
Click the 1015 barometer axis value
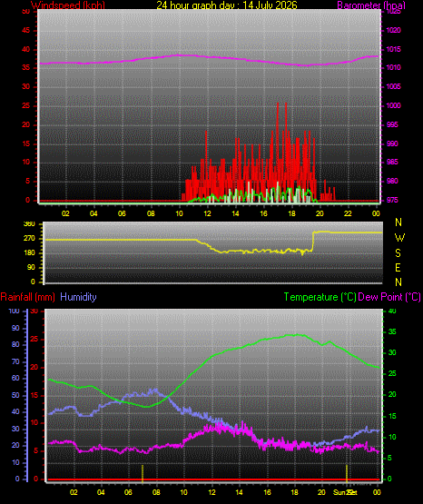point(393,50)
